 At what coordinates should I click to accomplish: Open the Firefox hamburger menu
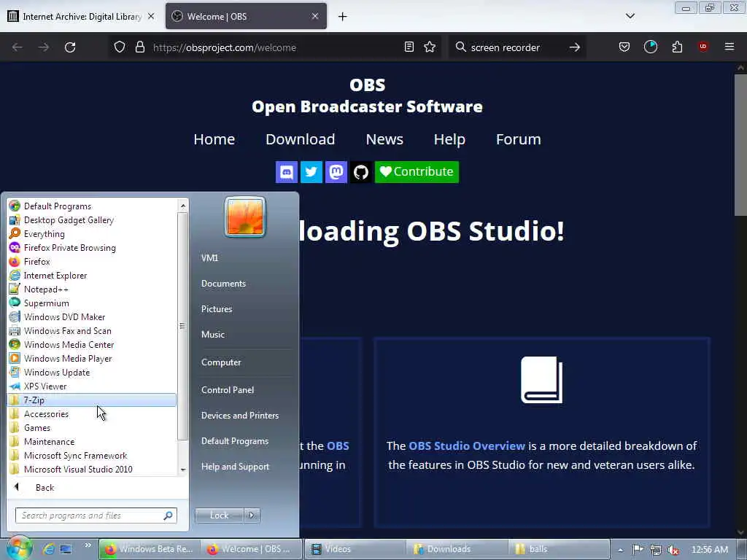pos(729,47)
